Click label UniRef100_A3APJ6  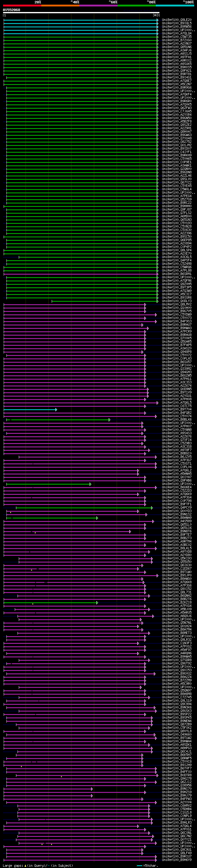click(177, 50)
